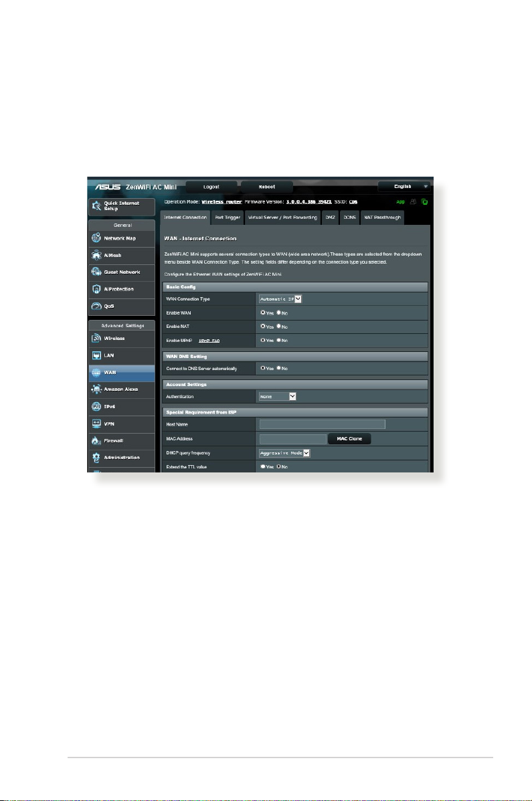Viewport: 532px width, 801px height.
Task: Click the firmware version link
Action: tap(308, 202)
